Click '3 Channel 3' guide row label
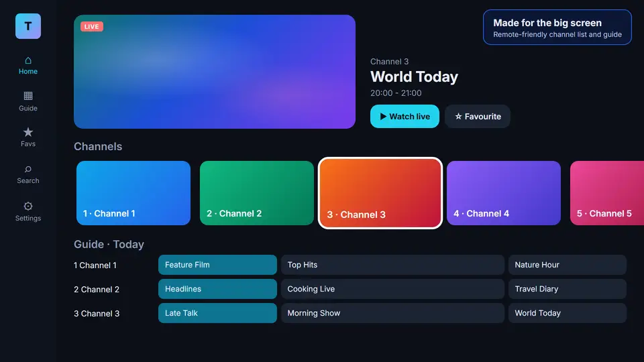The width and height of the screenshot is (644, 362). pos(97,314)
